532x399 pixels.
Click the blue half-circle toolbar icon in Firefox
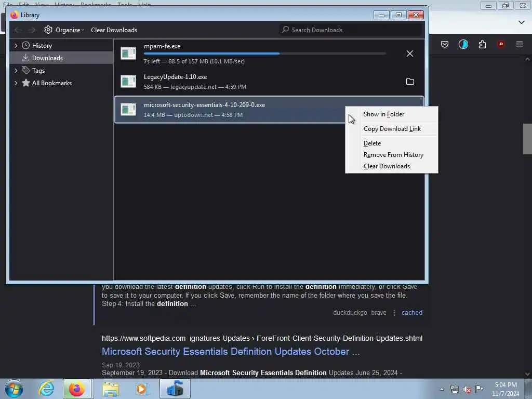coord(463,44)
